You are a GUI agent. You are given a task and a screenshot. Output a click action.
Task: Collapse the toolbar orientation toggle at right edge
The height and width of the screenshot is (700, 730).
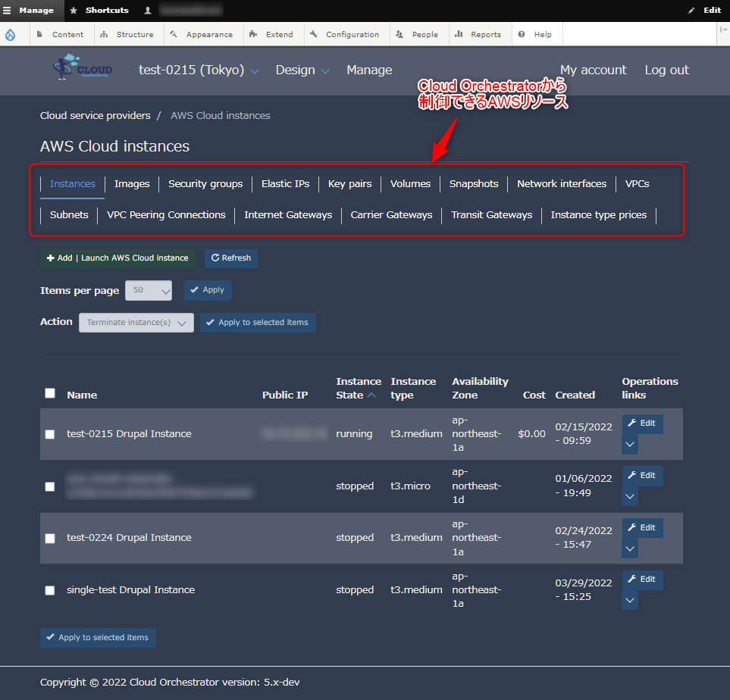pos(723,30)
